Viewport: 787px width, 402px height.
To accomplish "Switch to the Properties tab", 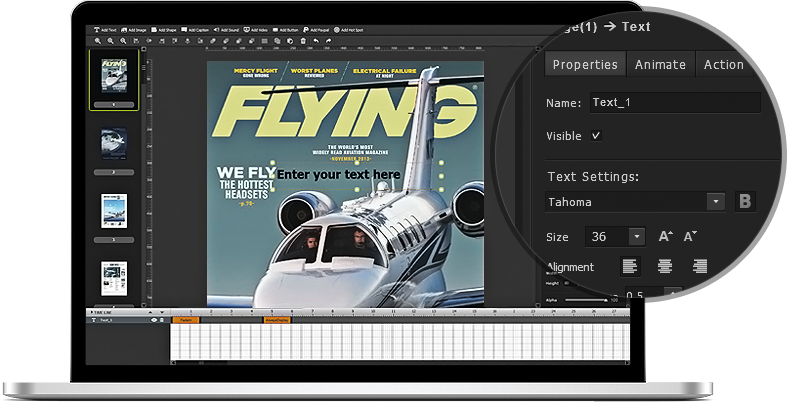I will (585, 65).
